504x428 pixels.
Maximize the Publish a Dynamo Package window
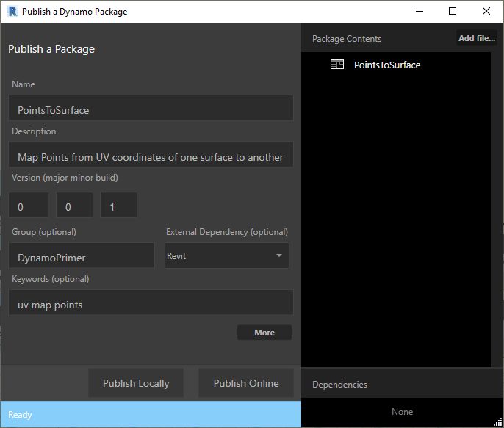point(453,11)
